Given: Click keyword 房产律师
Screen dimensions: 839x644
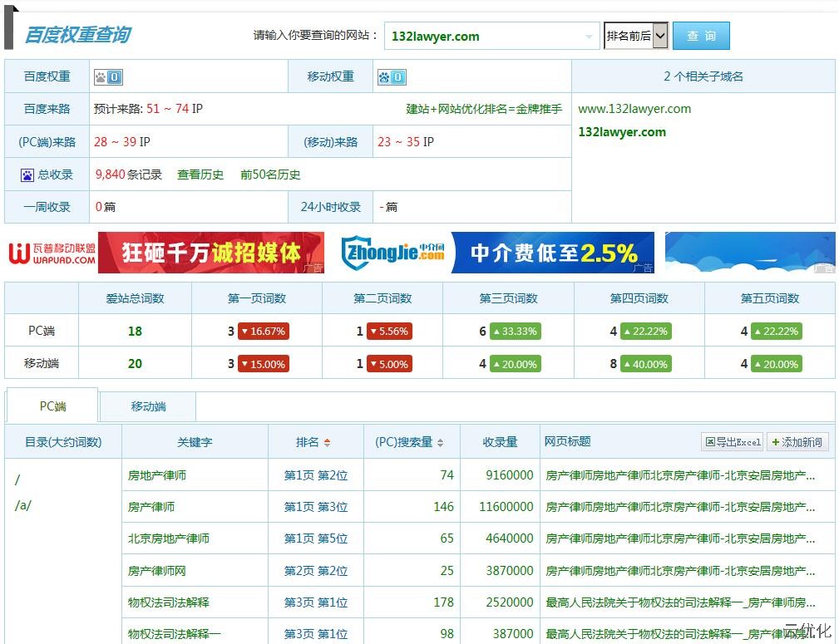Looking at the screenshot, I should [151, 507].
